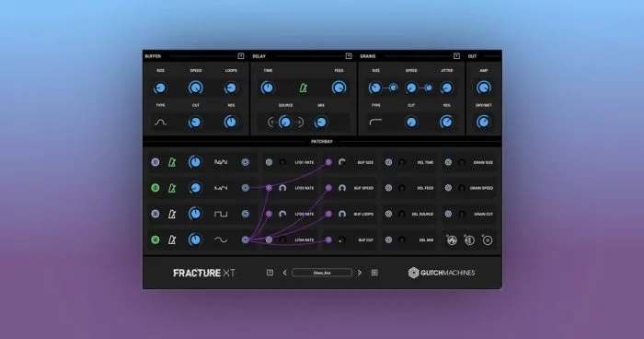This screenshot has width=644, height=339.
Task: Click the LFO1 RATE input jack
Action: (269, 162)
